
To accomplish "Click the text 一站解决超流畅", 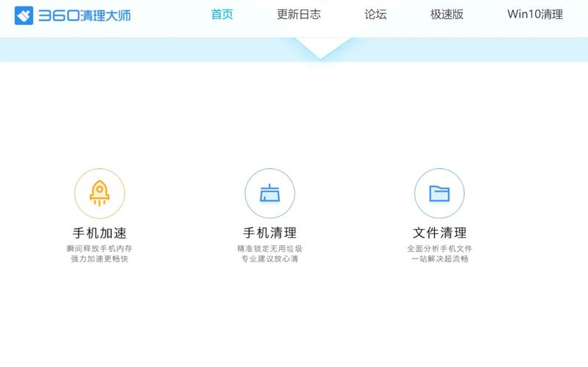I will tap(439, 258).
